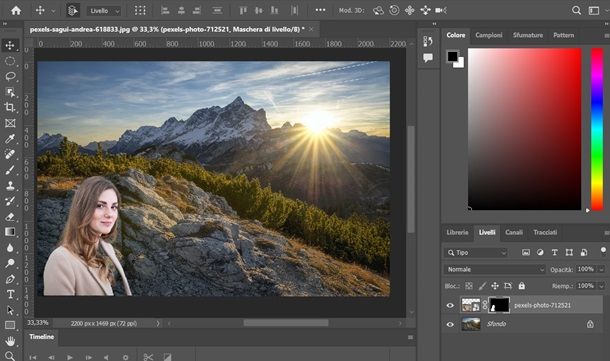Viewport: 610px width, 361px height.
Task: Switch to the Sfumature tab
Action: pos(528,35)
